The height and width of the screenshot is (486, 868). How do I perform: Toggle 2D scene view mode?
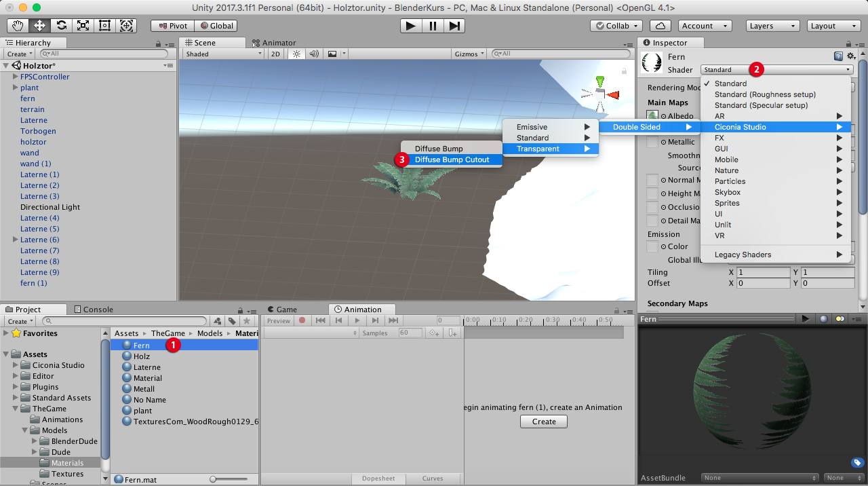point(276,54)
